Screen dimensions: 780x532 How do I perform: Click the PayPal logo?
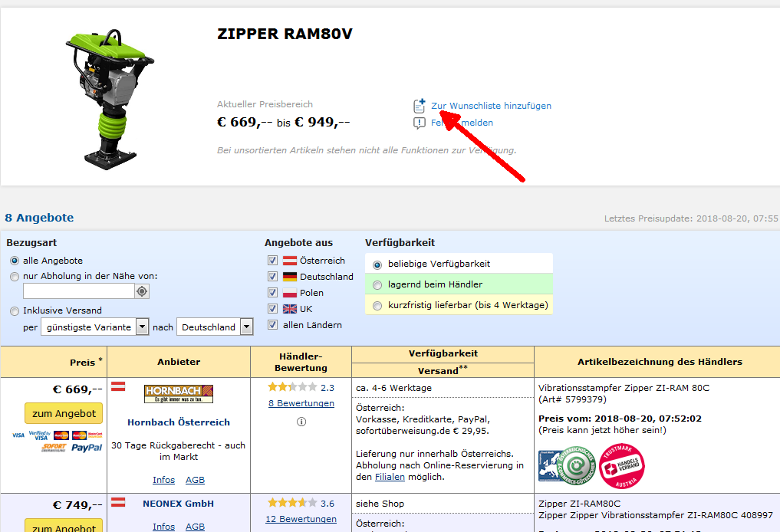87,448
